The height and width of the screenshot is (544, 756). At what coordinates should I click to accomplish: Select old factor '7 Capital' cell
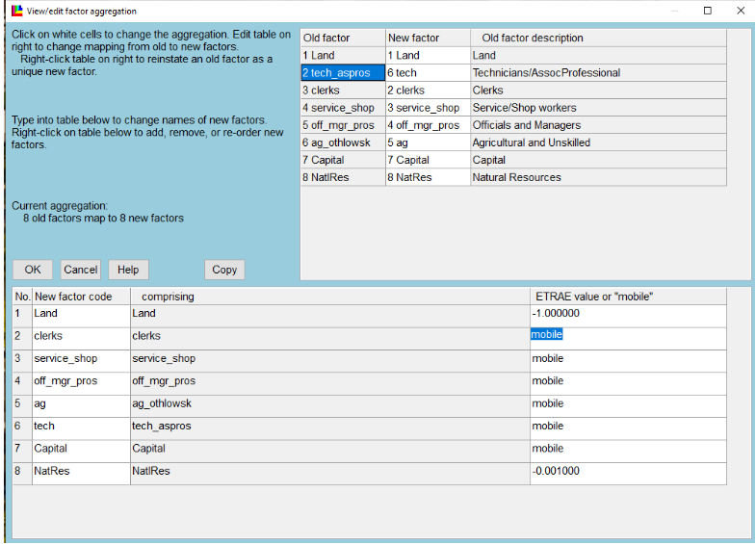(x=343, y=160)
